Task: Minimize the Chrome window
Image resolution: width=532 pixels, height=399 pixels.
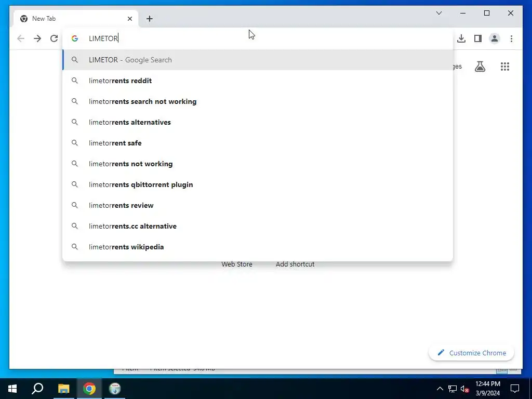Action: [x=463, y=13]
